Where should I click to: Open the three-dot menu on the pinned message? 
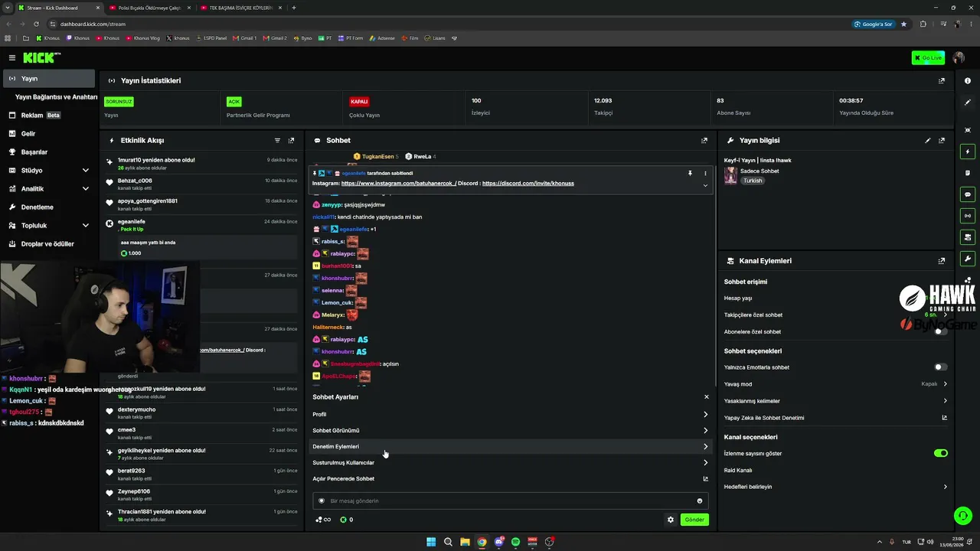(705, 174)
